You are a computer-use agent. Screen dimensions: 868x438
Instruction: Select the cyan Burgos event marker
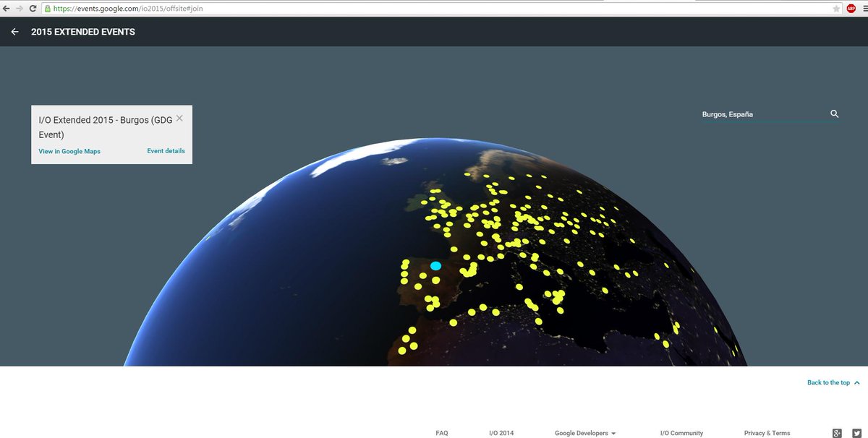pyautogui.click(x=435, y=266)
